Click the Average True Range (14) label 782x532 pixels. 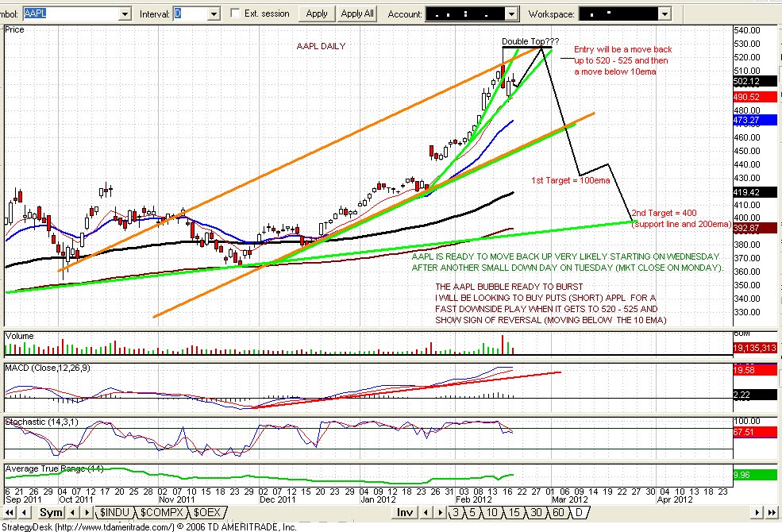pyautogui.click(x=54, y=468)
